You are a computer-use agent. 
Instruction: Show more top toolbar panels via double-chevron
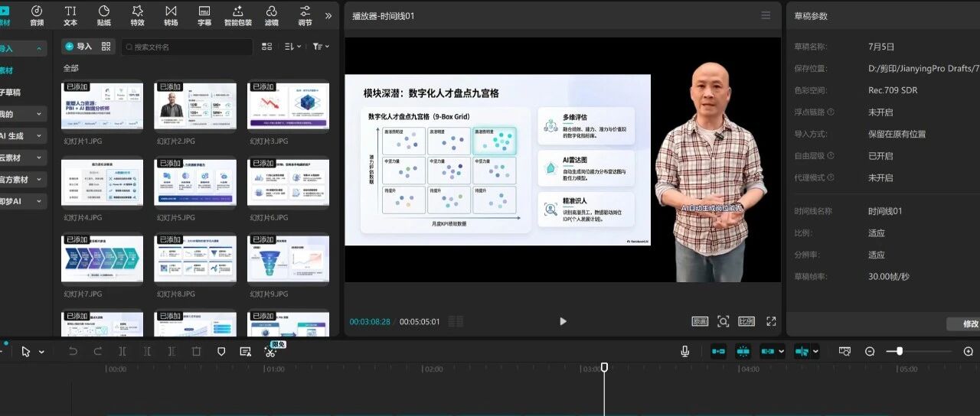point(328,15)
